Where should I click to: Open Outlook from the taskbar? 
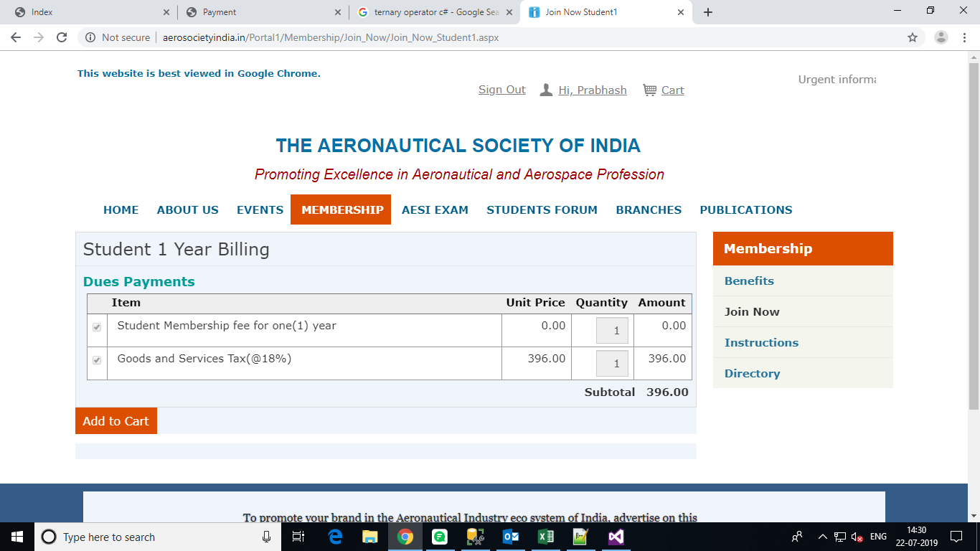(x=511, y=537)
